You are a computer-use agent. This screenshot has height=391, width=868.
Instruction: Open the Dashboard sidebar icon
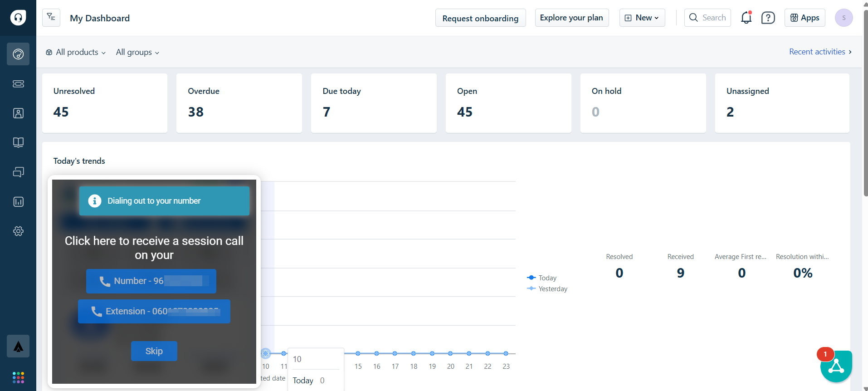tap(18, 54)
